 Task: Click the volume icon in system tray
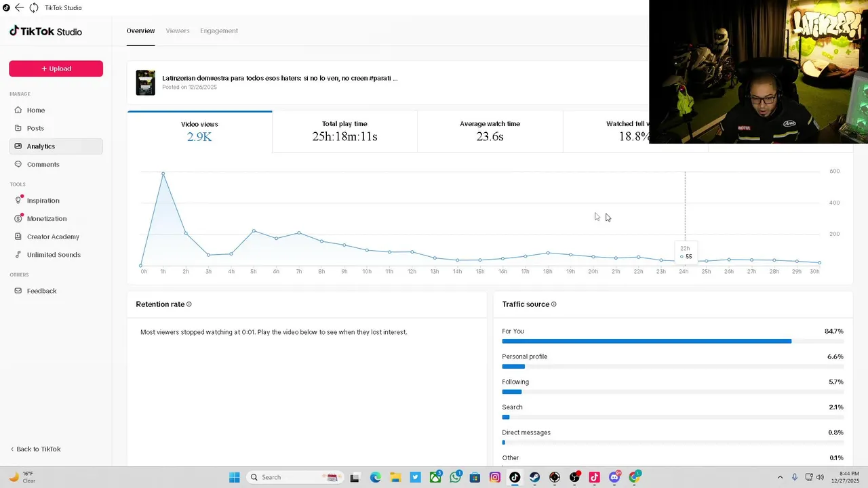pyautogui.click(x=820, y=477)
